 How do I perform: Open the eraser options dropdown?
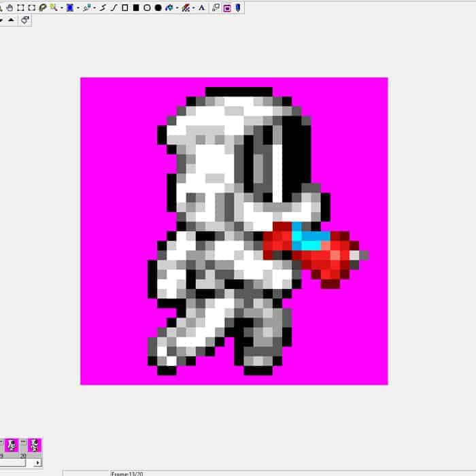194,8
